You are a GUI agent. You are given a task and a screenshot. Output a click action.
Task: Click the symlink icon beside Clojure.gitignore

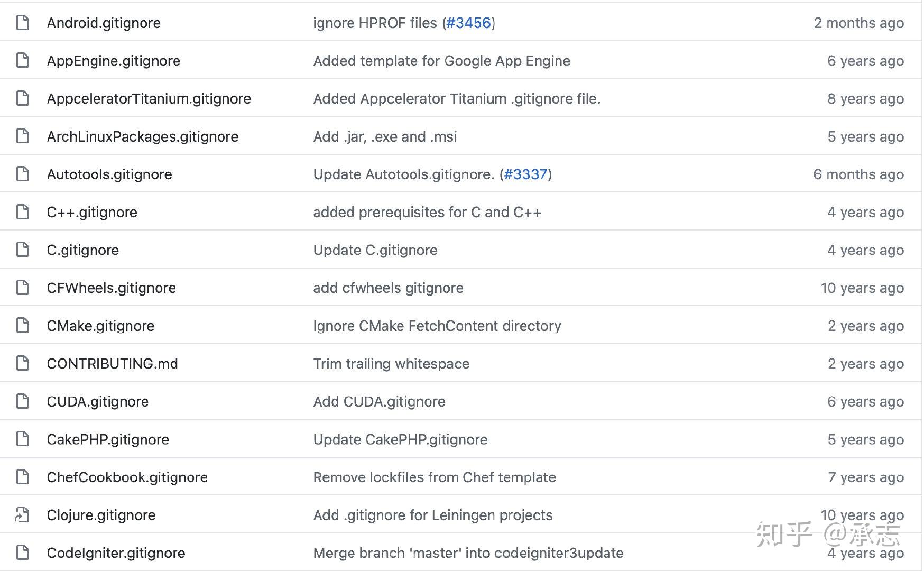23,515
